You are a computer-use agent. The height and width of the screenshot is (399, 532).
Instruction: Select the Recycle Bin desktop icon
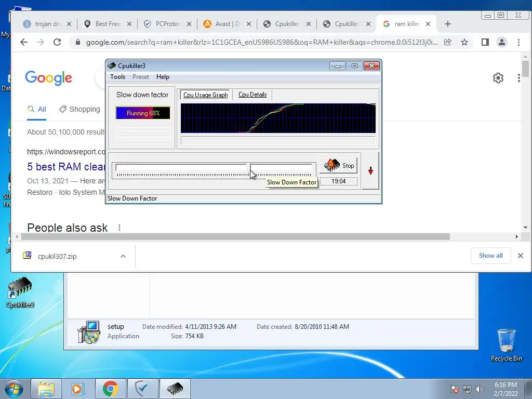click(x=506, y=345)
